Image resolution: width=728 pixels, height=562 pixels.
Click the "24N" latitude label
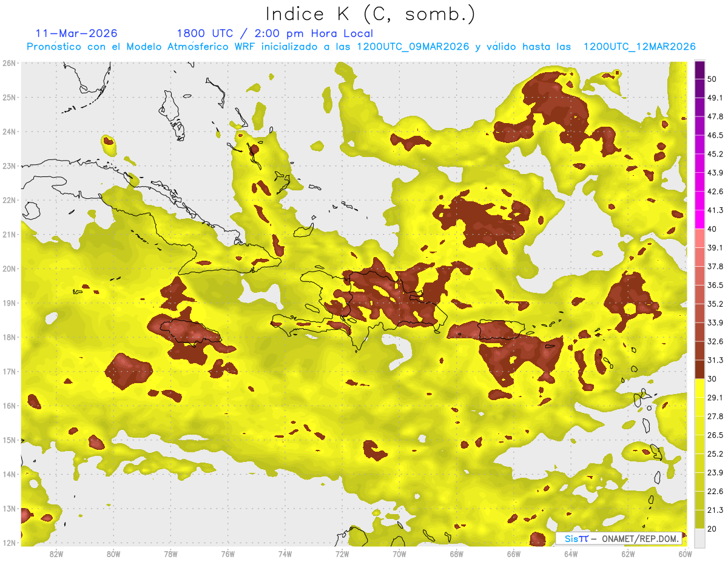[x=10, y=132]
